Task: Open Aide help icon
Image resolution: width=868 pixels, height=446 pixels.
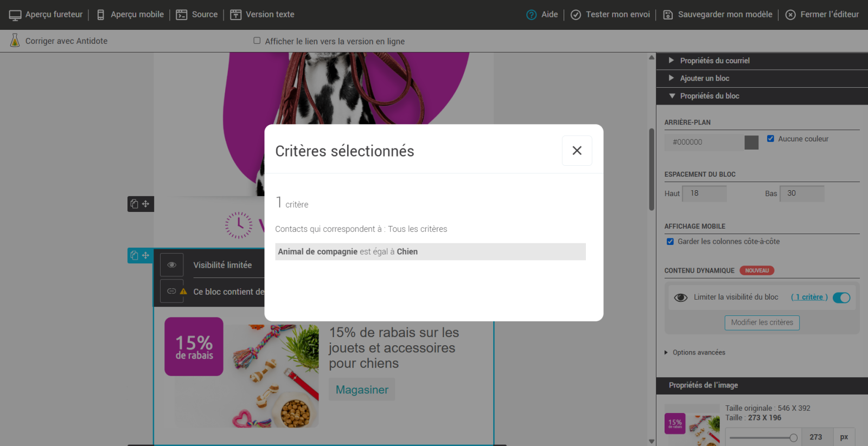Action: click(x=531, y=15)
